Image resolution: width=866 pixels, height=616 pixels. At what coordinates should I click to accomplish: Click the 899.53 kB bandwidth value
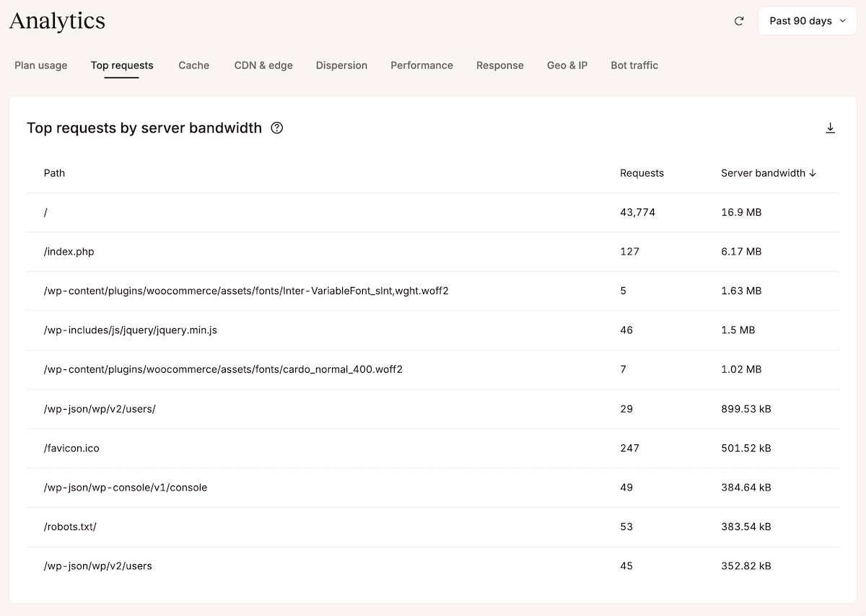pos(746,409)
